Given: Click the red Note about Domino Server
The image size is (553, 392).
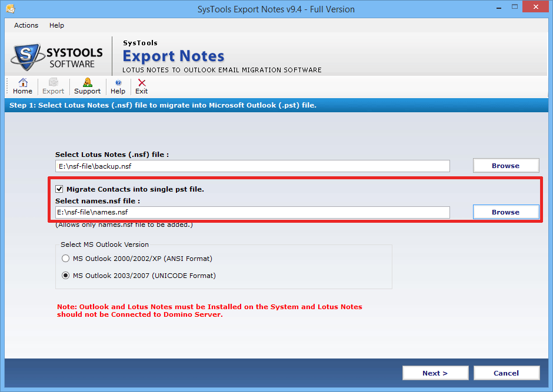Looking at the screenshot, I should (x=209, y=311).
